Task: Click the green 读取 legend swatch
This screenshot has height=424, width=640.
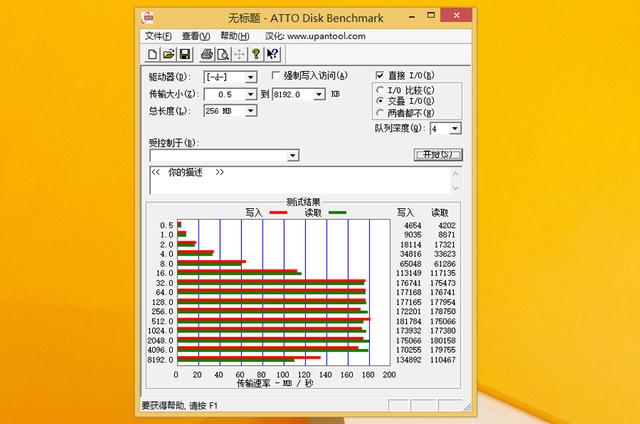Action: coord(337,213)
